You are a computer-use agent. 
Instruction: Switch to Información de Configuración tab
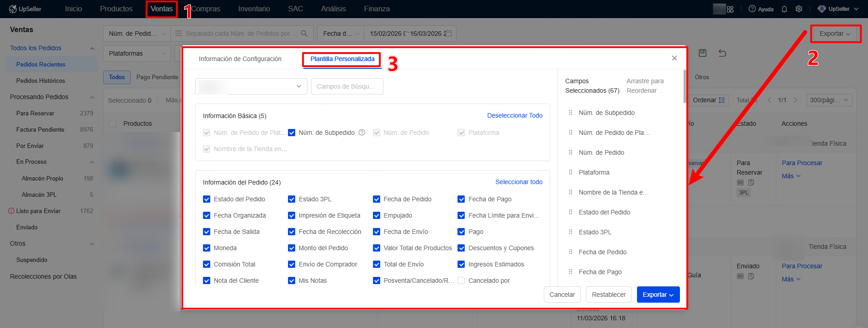tap(240, 59)
